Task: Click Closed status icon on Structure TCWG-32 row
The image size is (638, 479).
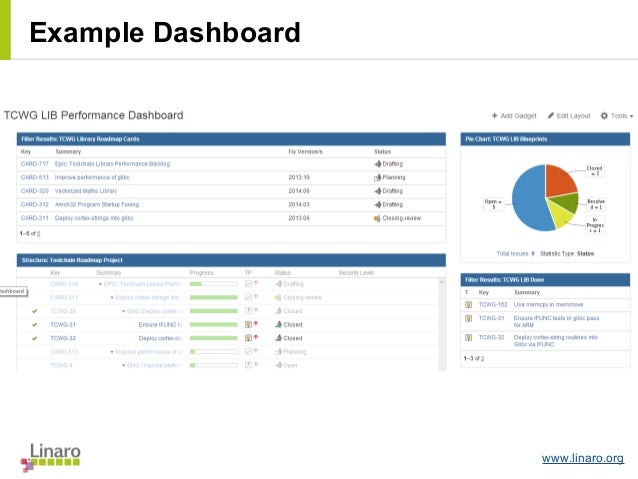Action: point(279,338)
